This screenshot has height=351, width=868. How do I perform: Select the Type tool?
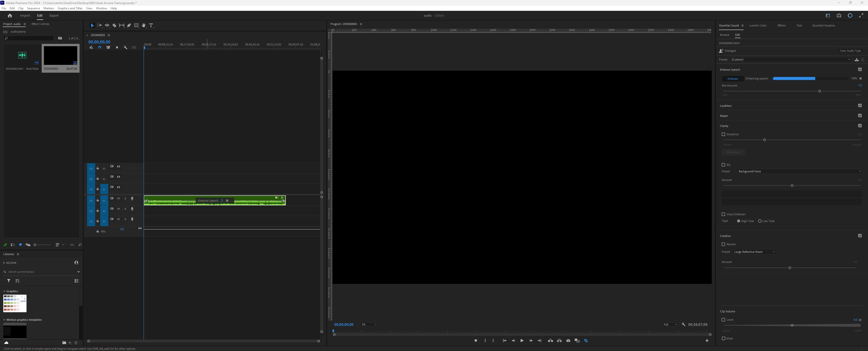coord(151,25)
